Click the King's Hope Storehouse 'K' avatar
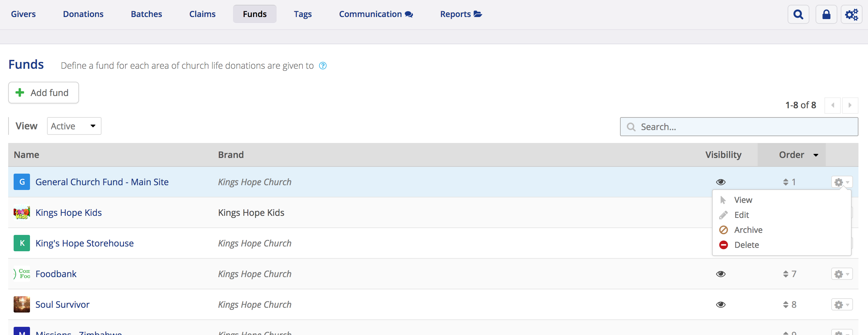Image resolution: width=868 pixels, height=335 pixels. [22, 243]
